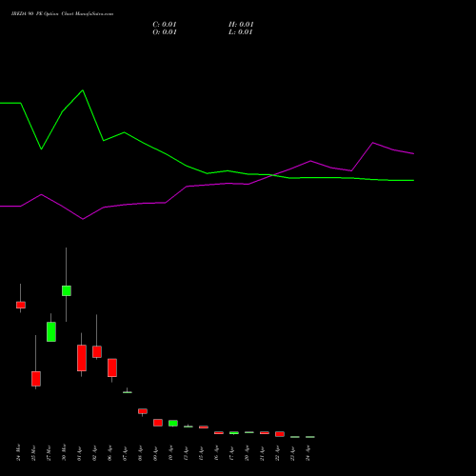
Task: Select the large red candlestick body for 01 Apr
Action: (82, 358)
